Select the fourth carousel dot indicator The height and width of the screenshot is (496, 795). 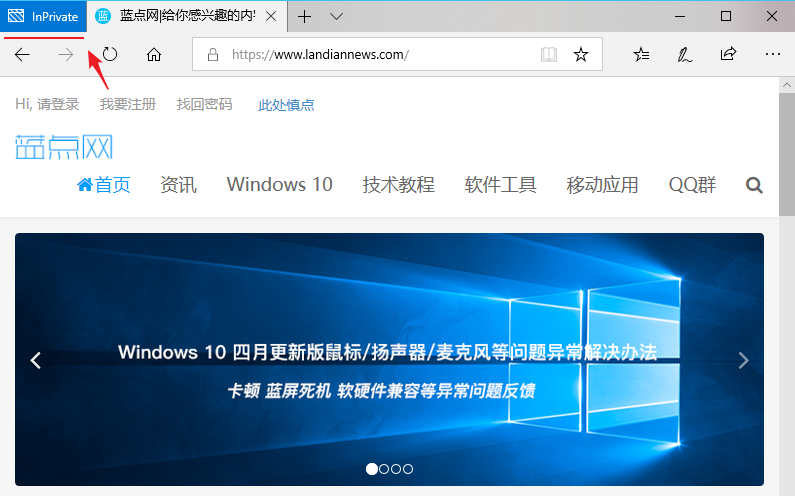tap(408, 469)
